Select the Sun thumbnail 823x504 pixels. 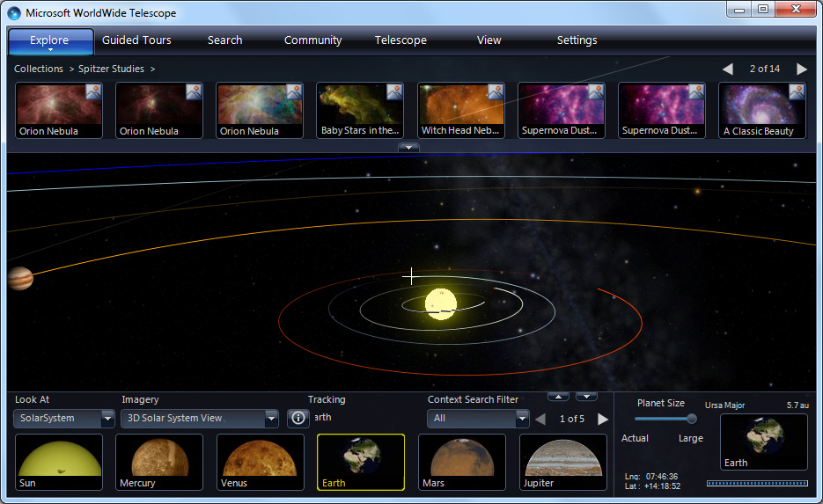pos(59,462)
